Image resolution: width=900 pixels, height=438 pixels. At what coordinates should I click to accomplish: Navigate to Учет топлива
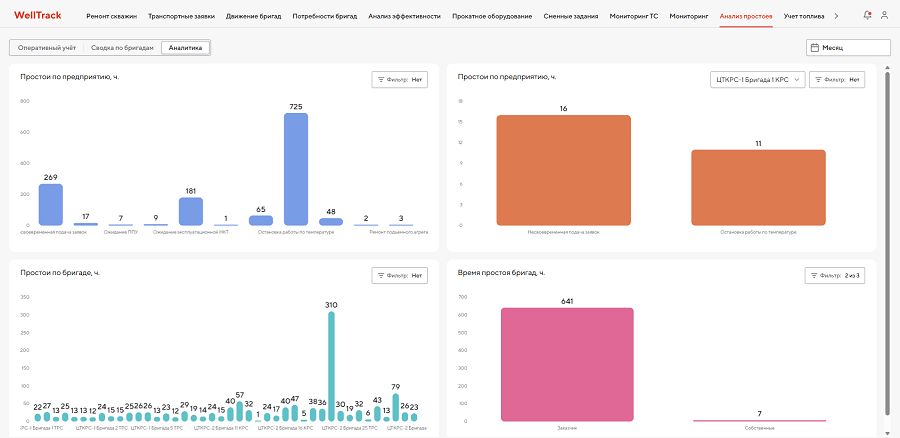tap(805, 16)
